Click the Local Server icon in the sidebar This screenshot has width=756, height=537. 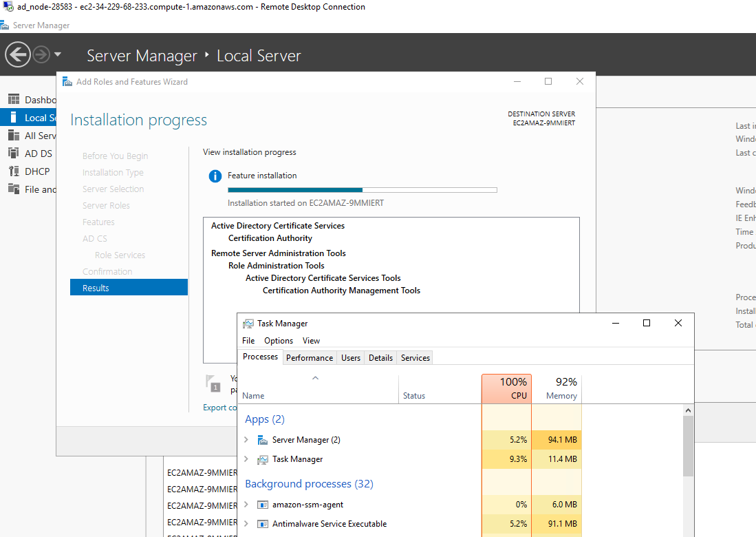click(x=14, y=117)
